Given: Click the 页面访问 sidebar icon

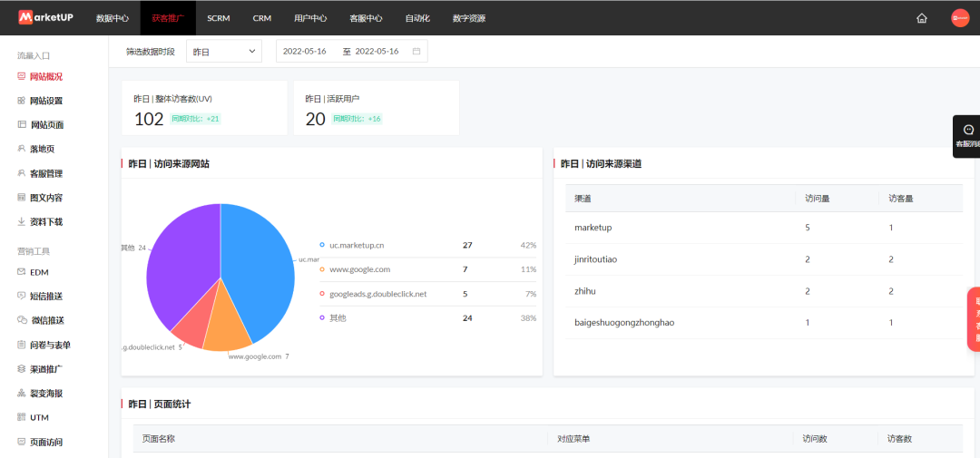Looking at the screenshot, I should (21, 442).
